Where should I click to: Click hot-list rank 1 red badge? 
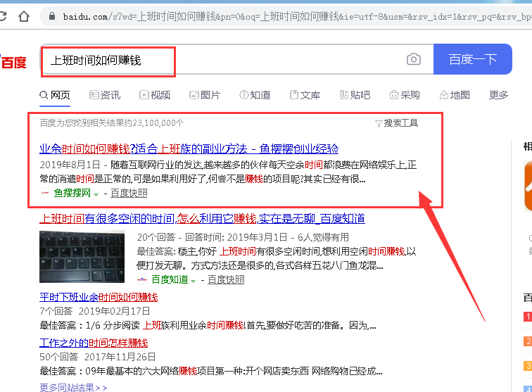pos(528,317)
